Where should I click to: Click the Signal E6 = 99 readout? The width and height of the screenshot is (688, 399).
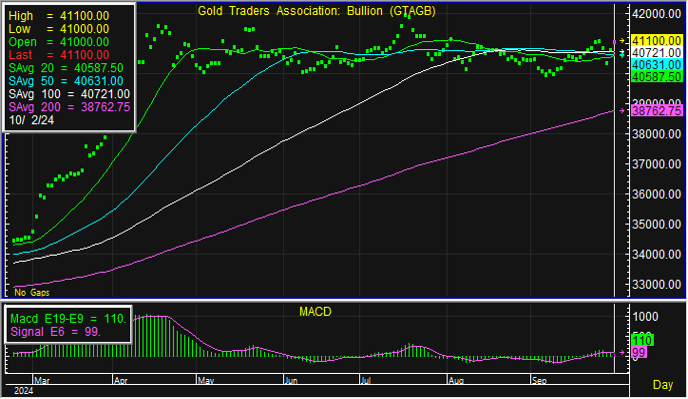pos(56,332)
